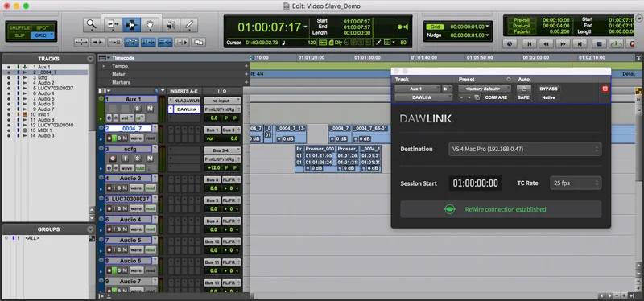This screenshot has height=301, width=644.
Task: Open the NLADAWLR insert on Aux 1
Action: pyautogui.click(x=187, y=101)
